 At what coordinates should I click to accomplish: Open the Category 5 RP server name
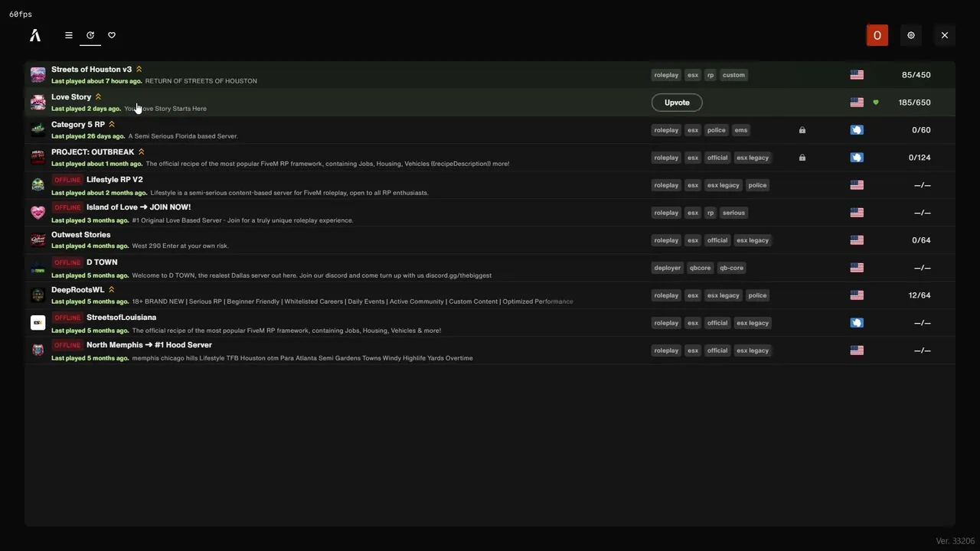tap(78, 125)
